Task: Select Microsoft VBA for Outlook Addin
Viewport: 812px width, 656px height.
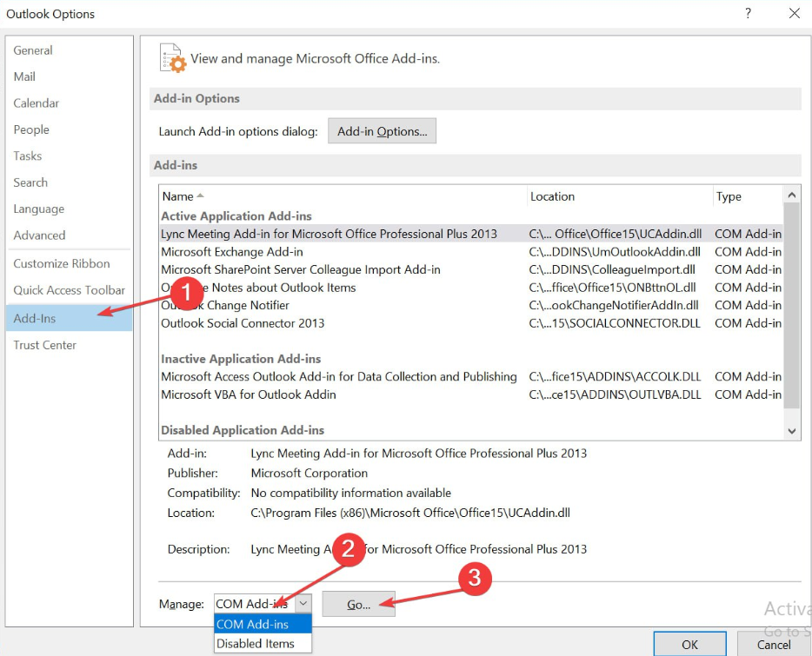Action: (x=470, y=394)
